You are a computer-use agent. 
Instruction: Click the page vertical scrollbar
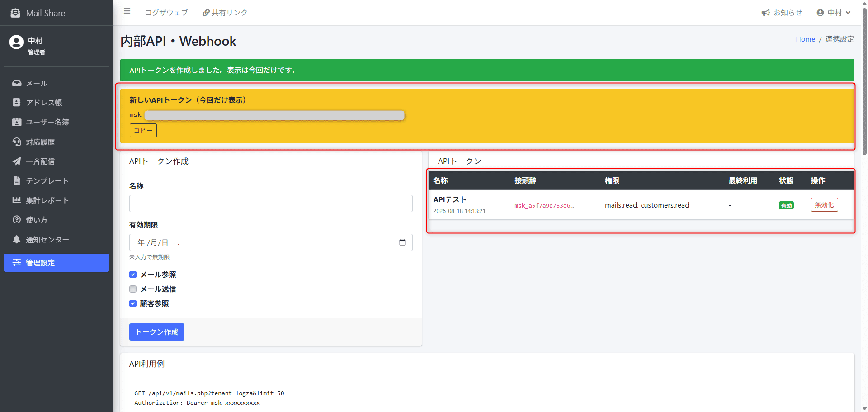click(864, 81)
